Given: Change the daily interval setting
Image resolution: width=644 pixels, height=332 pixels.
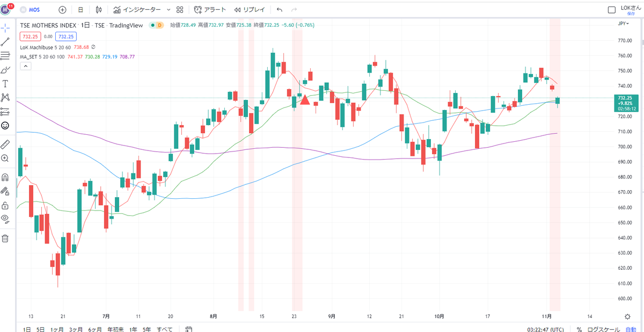Looking at the screenshot, I should pos(80,10).
